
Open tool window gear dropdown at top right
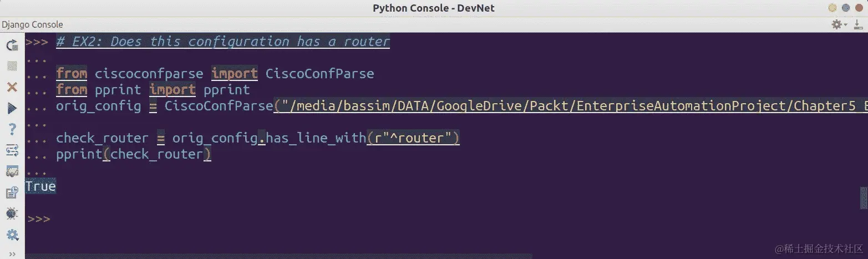coord(839,24)
